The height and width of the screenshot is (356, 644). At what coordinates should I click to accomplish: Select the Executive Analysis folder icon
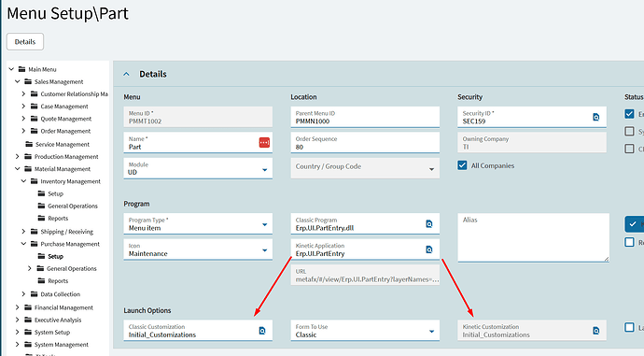tap(28, 320)
